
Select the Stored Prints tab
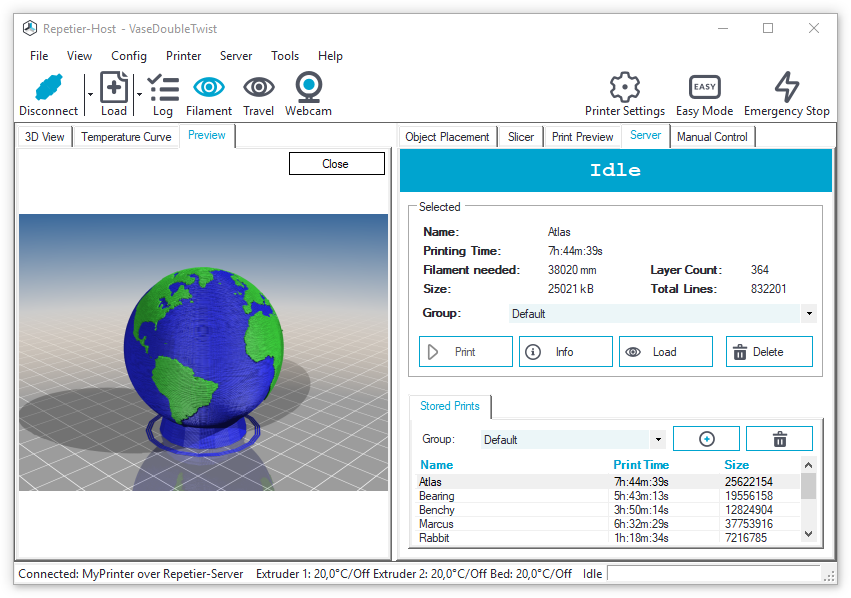tap(449, 406)
